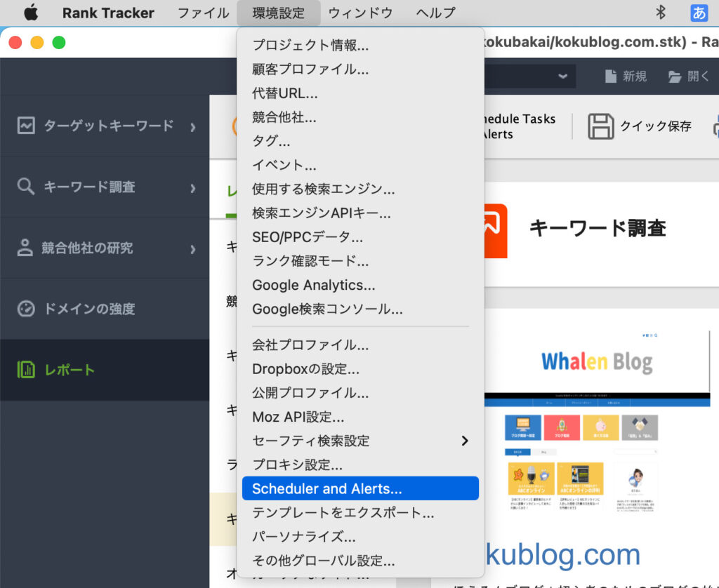Select Scheduler and Alerts... menu entry
The image size is (719, 588).
[x=360, y=488]
